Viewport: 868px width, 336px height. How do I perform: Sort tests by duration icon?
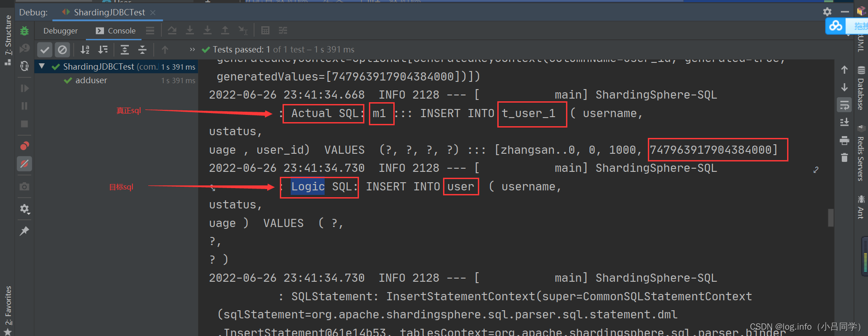[x=103, y=49]
